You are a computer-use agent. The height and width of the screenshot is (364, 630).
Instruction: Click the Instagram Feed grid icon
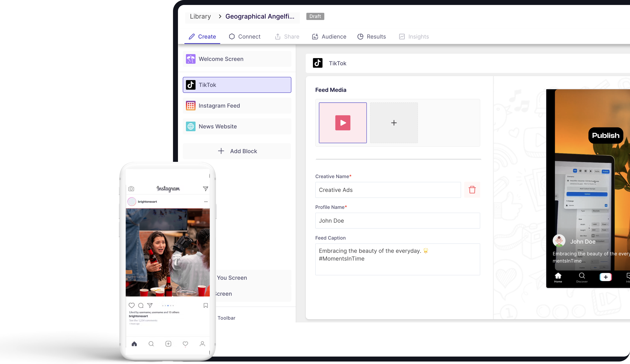coord(191,106)
